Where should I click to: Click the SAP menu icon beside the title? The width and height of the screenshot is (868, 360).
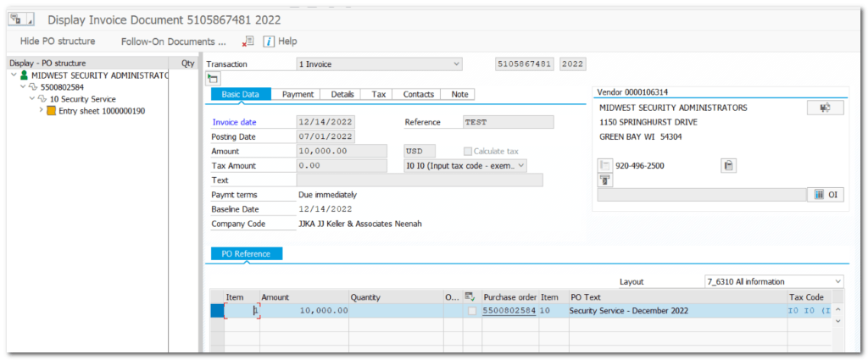[x=23, y=19]
